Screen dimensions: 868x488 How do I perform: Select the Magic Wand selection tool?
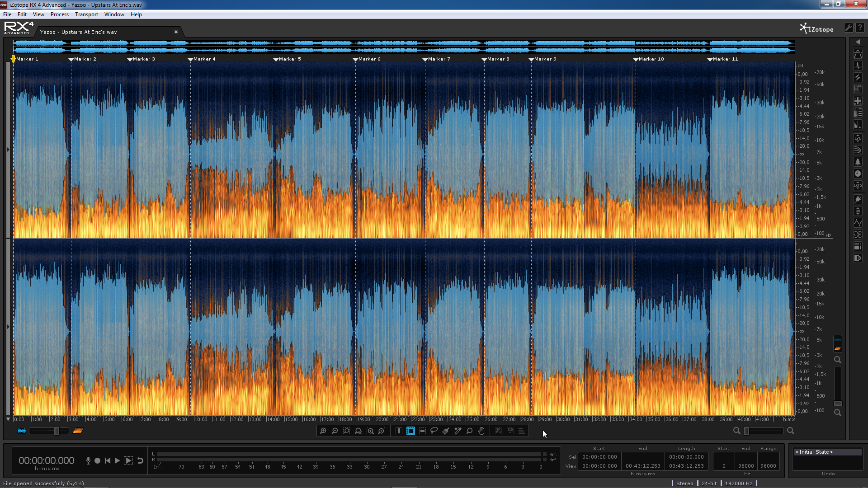pyautogui.click(x=458, y=431)
